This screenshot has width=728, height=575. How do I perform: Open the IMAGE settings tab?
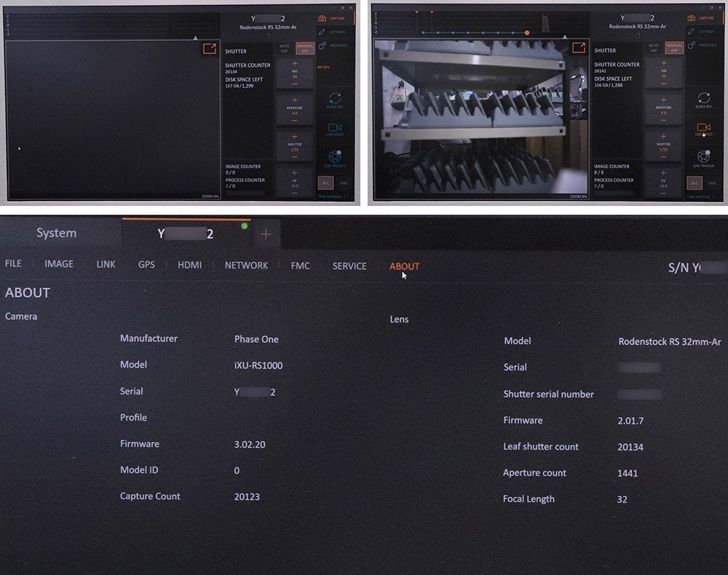point(59,264)
